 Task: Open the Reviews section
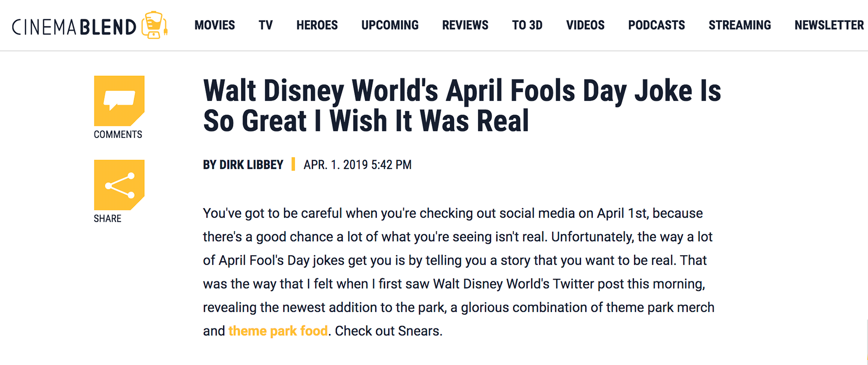click(465, 25)
